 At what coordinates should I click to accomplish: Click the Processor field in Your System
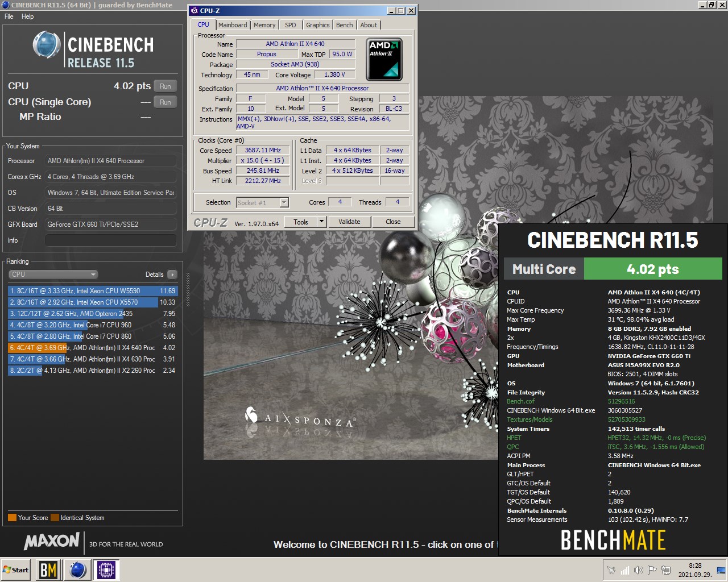tap(111, 161)
